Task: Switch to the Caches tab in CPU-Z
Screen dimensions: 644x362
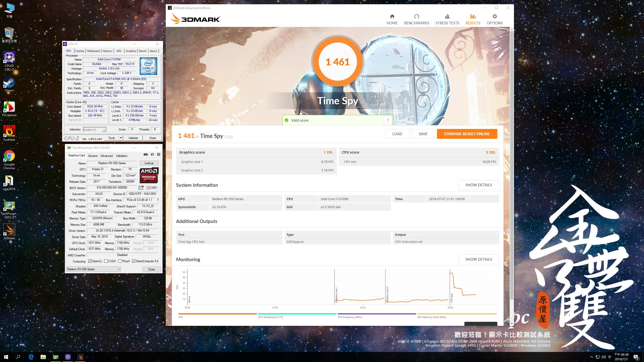Action: pyautogui.click(x=80, y=51)
